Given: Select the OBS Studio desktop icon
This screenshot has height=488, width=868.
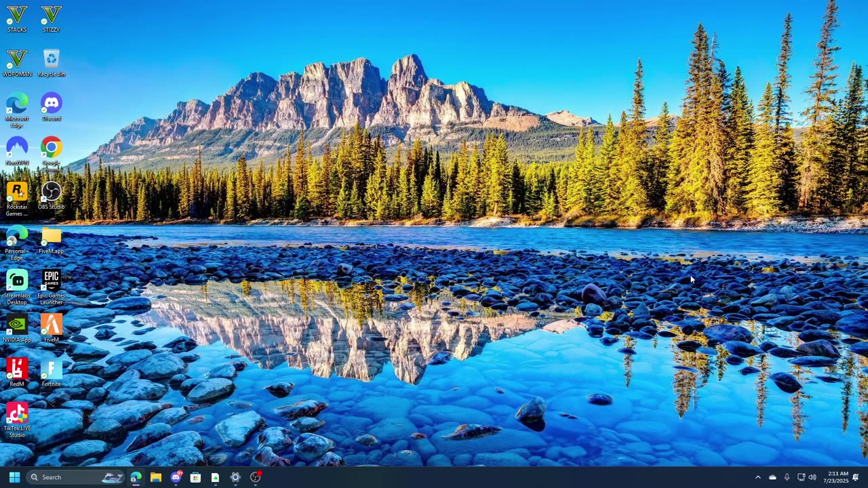Looking at the screenshot, I should click(51, 196).
